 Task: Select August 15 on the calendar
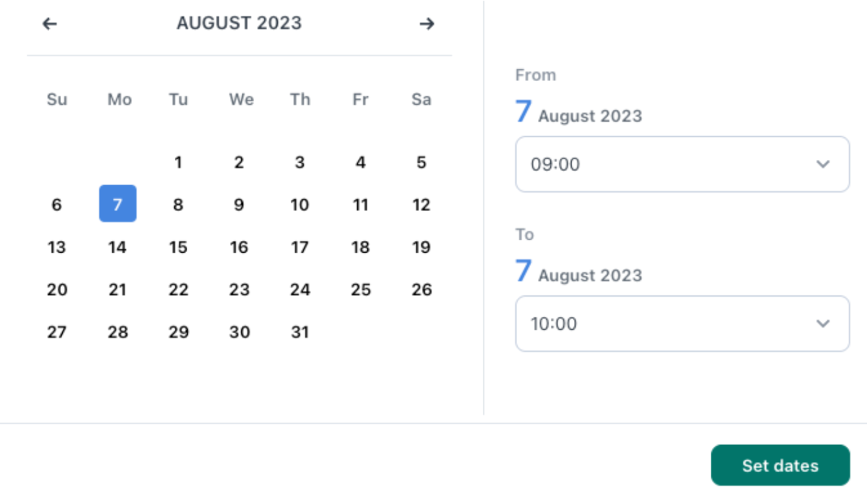click(x=178, y=247)
